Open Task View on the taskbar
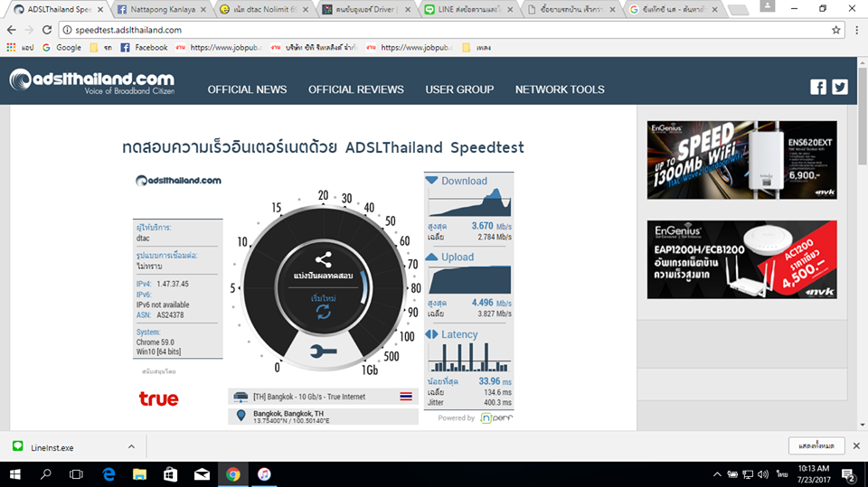 tap(76, 474)
